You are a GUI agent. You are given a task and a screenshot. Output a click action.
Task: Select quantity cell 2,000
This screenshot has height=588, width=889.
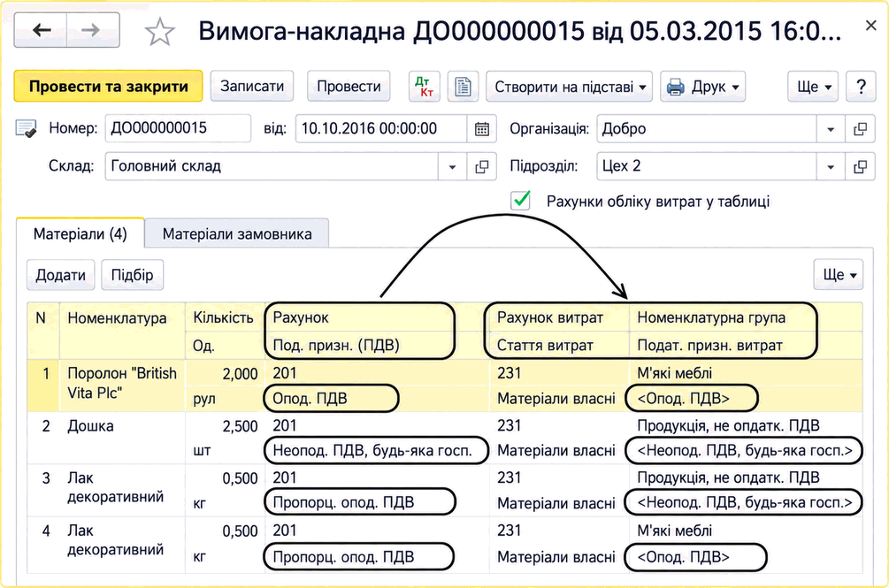pos(225,373)
